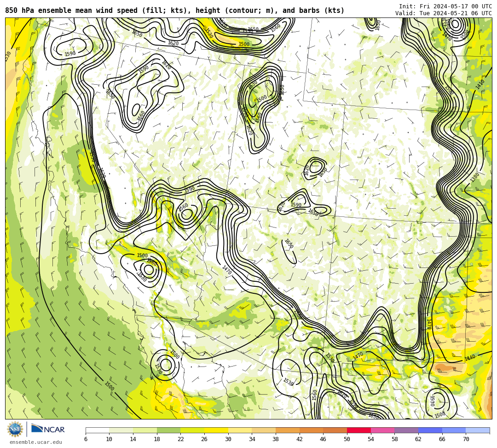Open the ensemble.ucar.edu link text
This screenshot has width=497, height=448.
tap(36, 442)
